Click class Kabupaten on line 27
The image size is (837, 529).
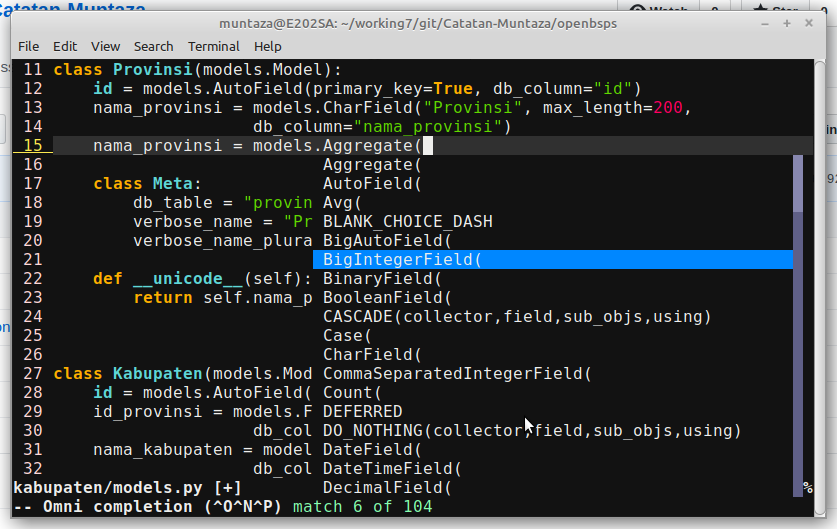tap(128, 374)
